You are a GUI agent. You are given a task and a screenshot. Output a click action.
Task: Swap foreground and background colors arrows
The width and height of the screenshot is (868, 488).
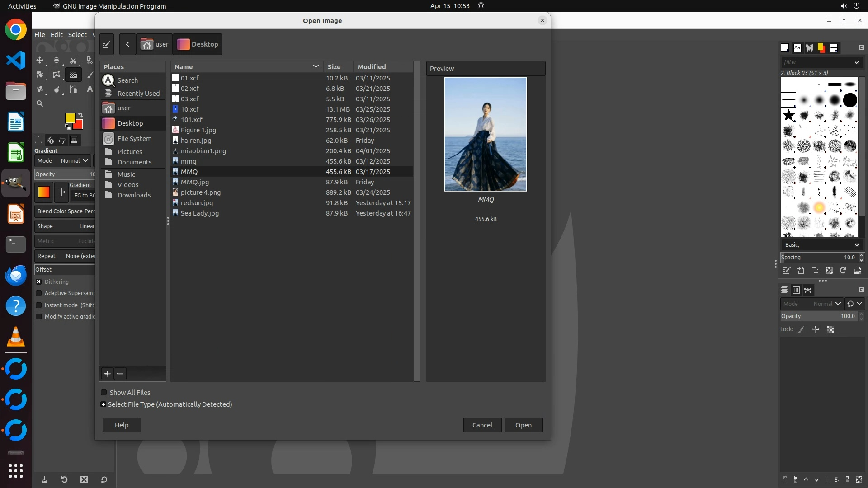coord(80,115)
